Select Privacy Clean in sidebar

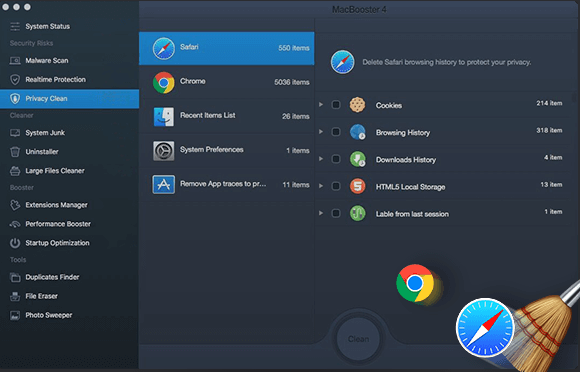pos(70,99)
